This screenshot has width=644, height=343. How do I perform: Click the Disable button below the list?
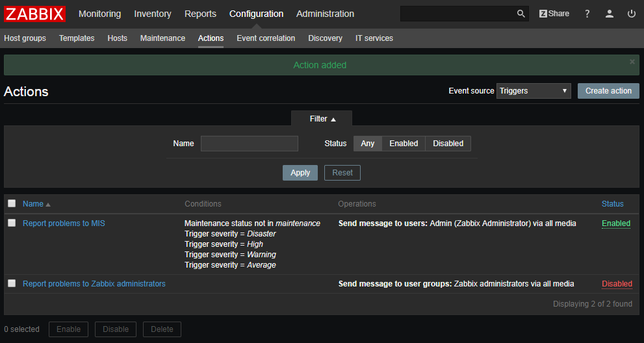[x=116, y=329]
